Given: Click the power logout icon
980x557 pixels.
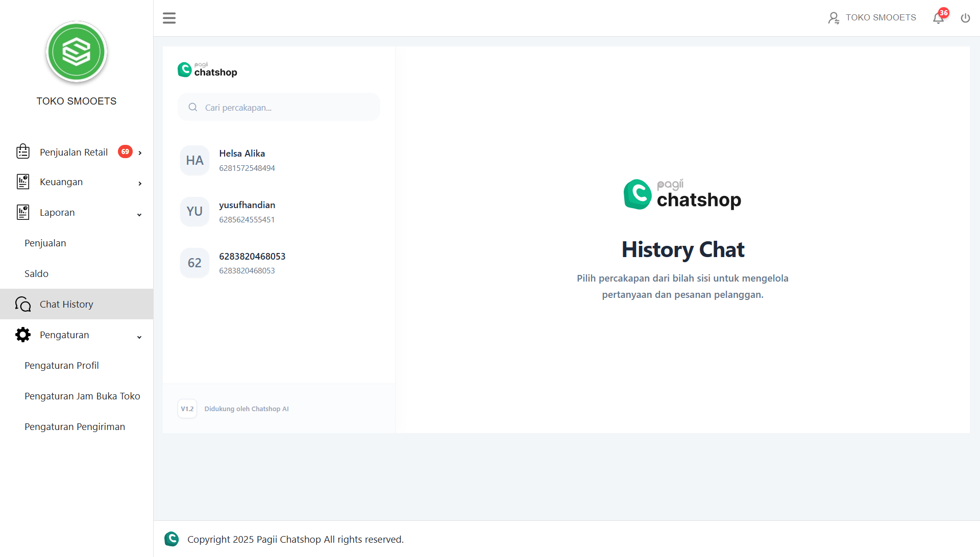Looking at the screenshot, I should [965, 17].
